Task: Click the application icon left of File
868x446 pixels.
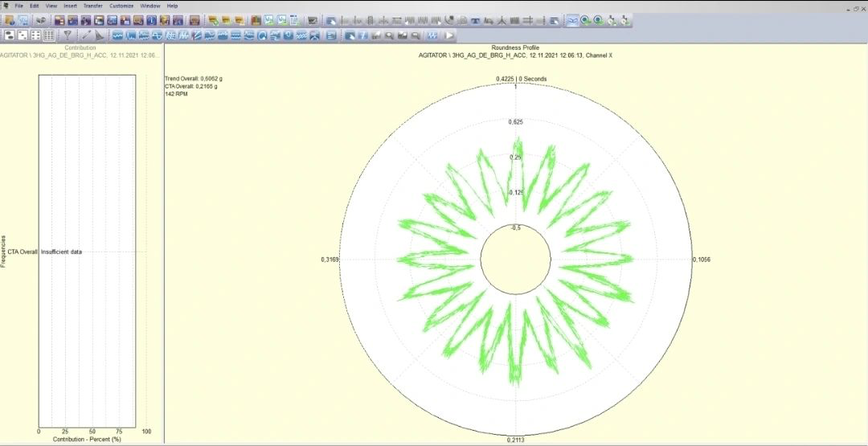Action: (x=5, y=6)
